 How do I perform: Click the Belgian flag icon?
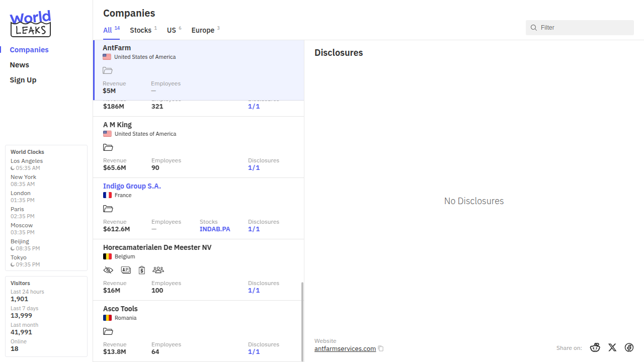click(x=107, y=257)
